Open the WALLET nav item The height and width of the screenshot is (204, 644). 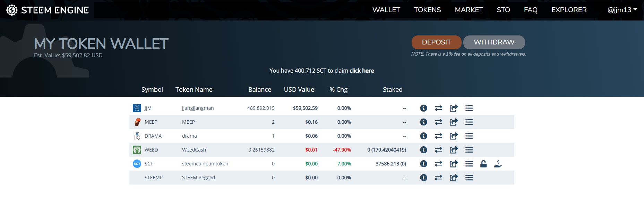(x=386, y=10)
